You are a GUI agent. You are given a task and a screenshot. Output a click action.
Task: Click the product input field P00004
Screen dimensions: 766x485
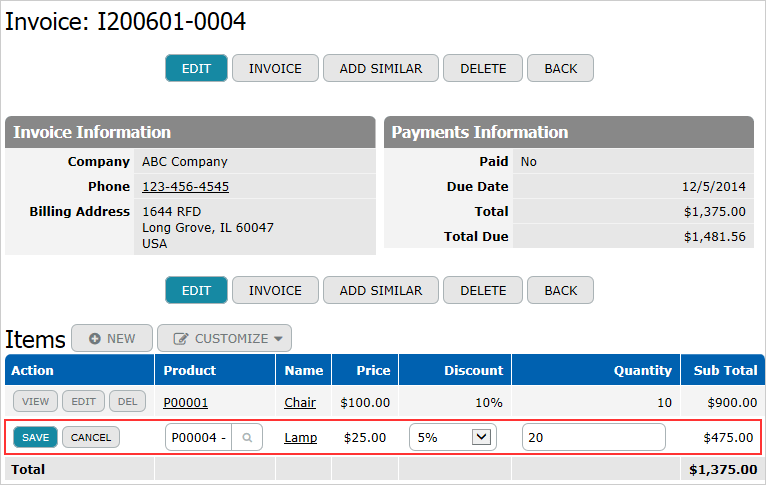click(x=199, y=437)
